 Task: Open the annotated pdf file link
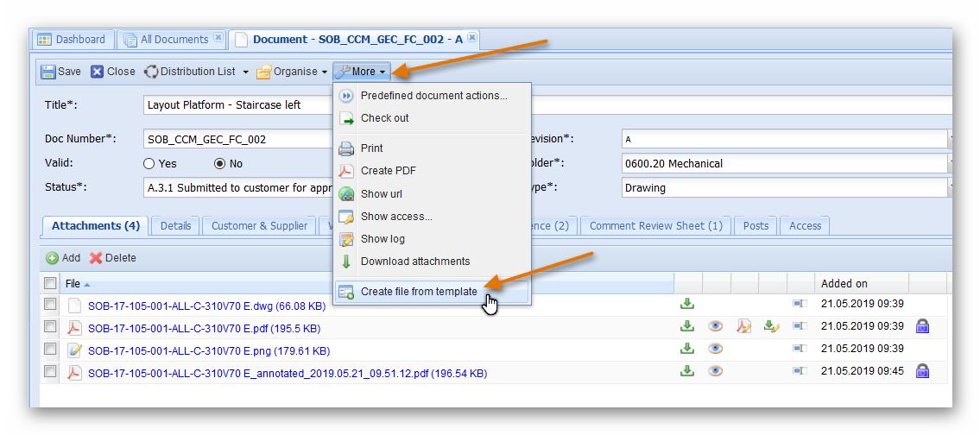pos(287,374)
